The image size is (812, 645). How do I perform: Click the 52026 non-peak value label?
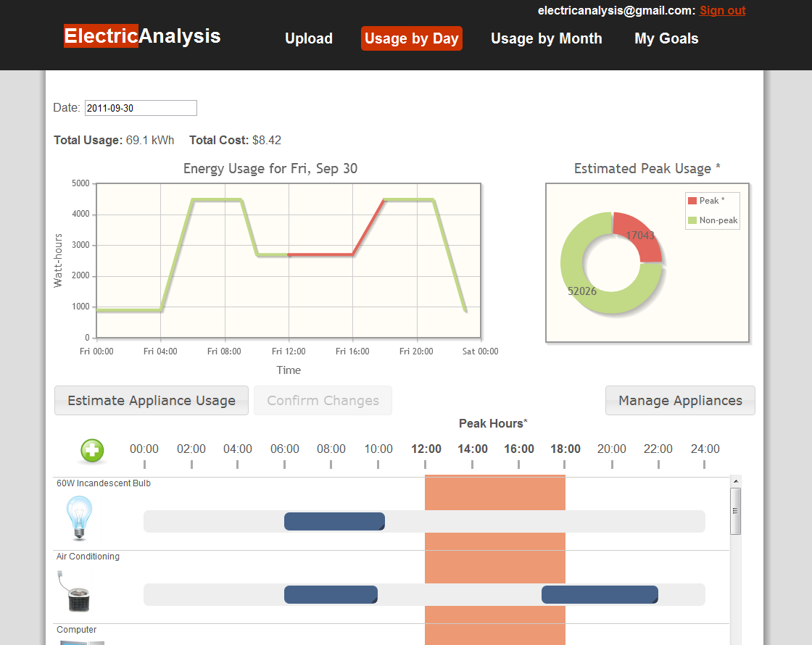[582, 291]
